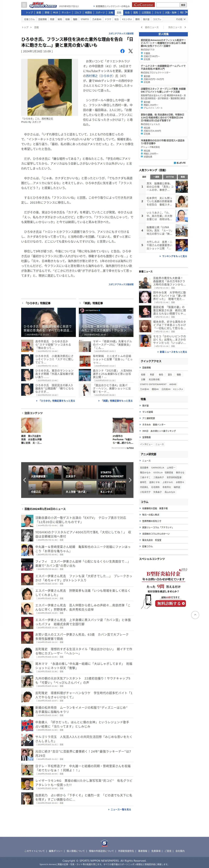The image size is (209, 868).
Task: Open 会社案内 footer link
Action: tap(180, 851)
